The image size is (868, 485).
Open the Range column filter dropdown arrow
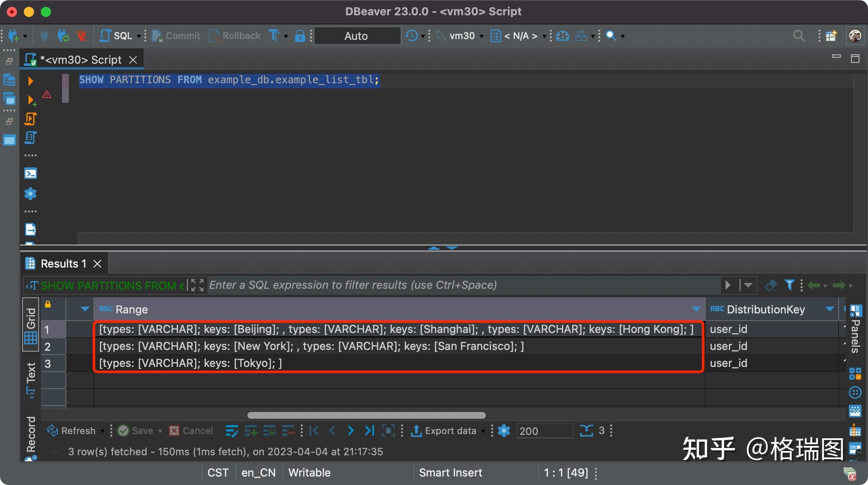[696, 309]
